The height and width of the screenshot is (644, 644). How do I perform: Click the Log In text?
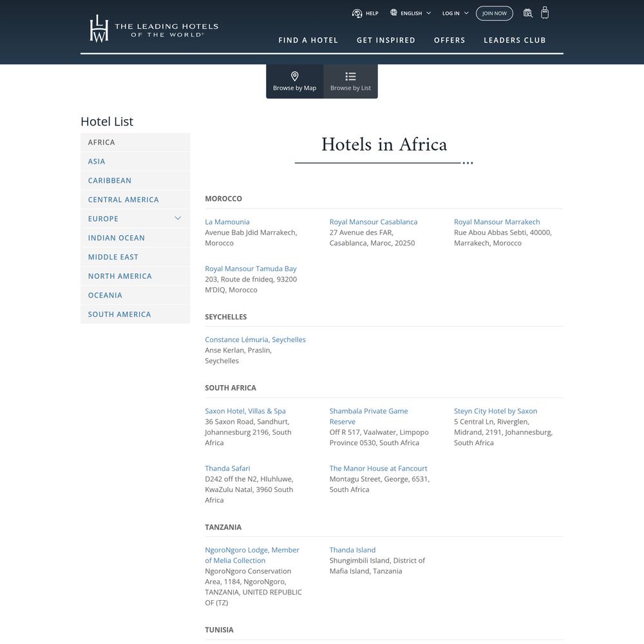pyautogui.click(x=451, y=13)
